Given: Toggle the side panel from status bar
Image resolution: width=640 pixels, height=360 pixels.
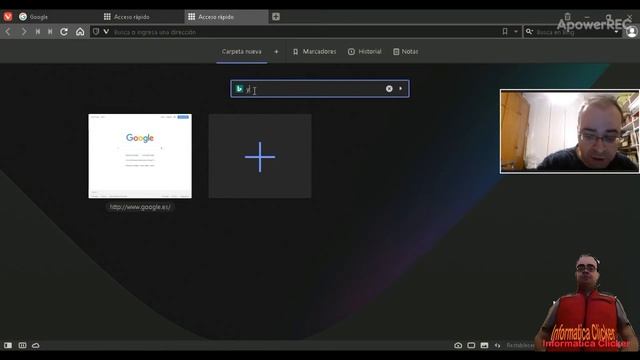Looking at the screenshot, I should [x=8, y=345].
